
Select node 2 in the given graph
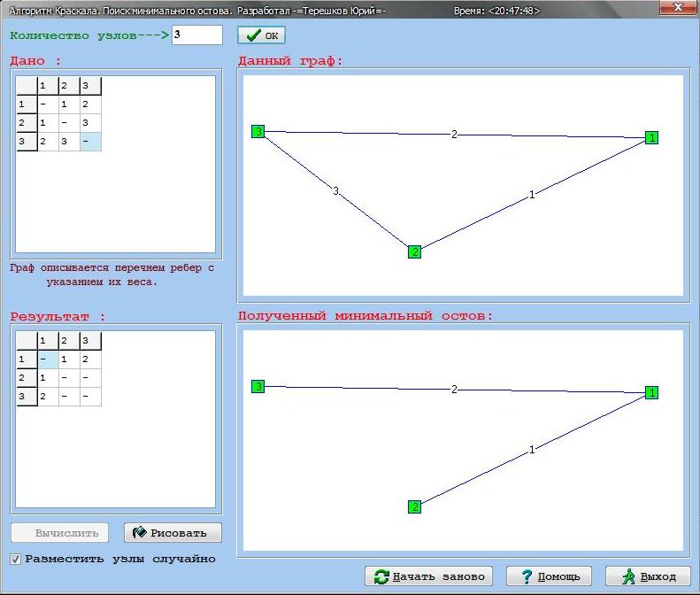(x=414, y=252)
